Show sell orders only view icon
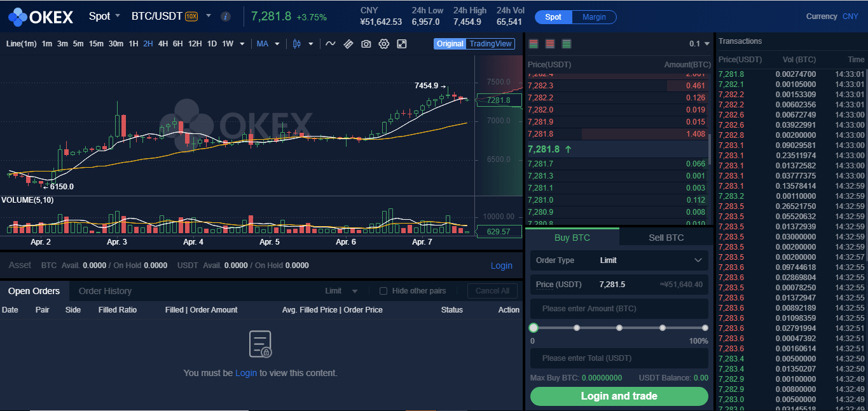This screenshot has height=411, width=868. (550, 44)
